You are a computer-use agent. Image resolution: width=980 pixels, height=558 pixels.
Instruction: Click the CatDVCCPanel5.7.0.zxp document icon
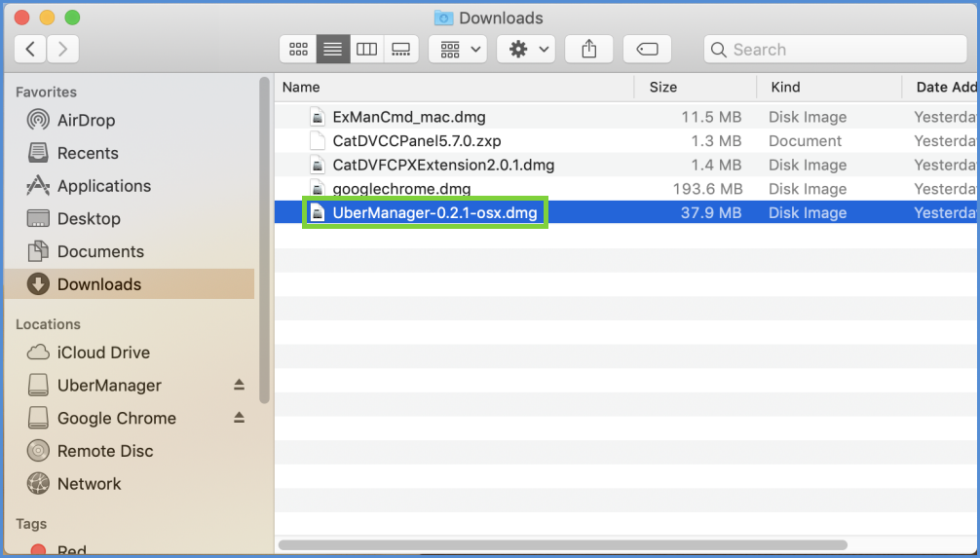[318, 140]
